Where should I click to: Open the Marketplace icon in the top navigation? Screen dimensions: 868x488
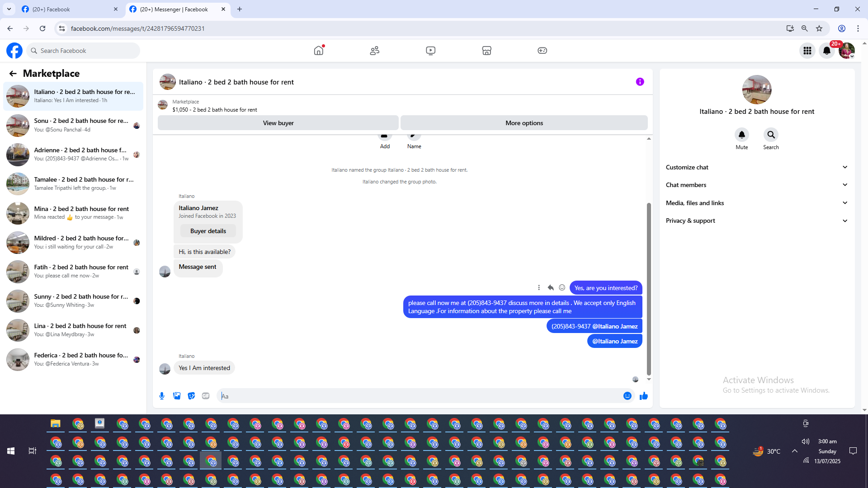point(486,51)
